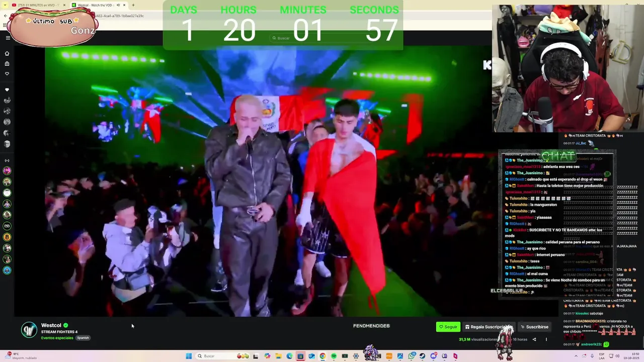Click the Windows taskbar Buscar search box
Screen dimensions: 644x362
[x=222, y=356]
